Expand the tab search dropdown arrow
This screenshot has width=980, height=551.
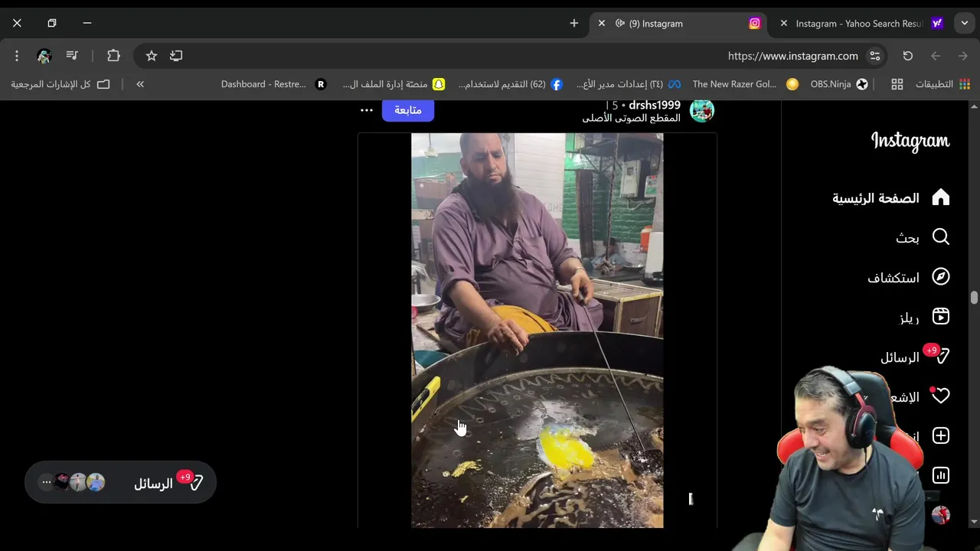click(965, 24)
